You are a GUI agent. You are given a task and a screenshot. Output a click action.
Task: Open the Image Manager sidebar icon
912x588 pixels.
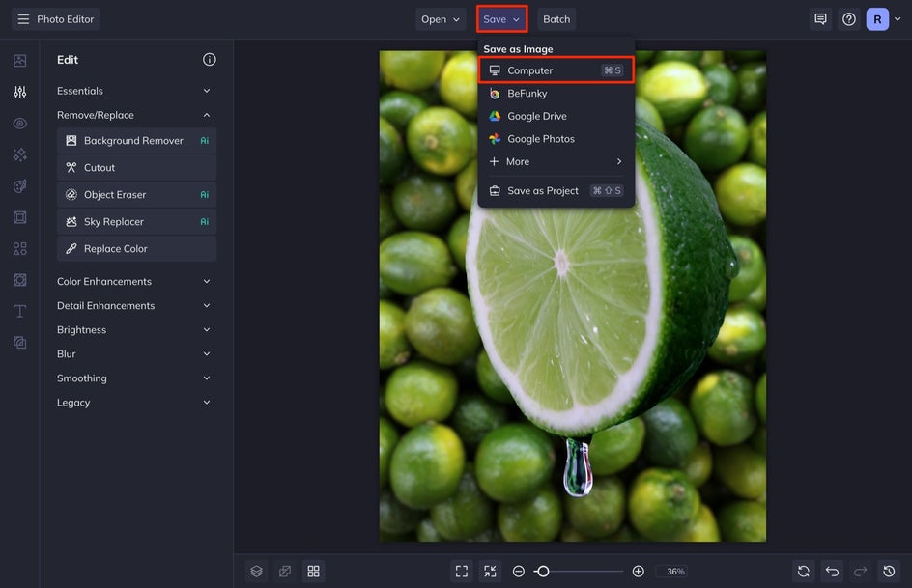(x=19, y=61)
